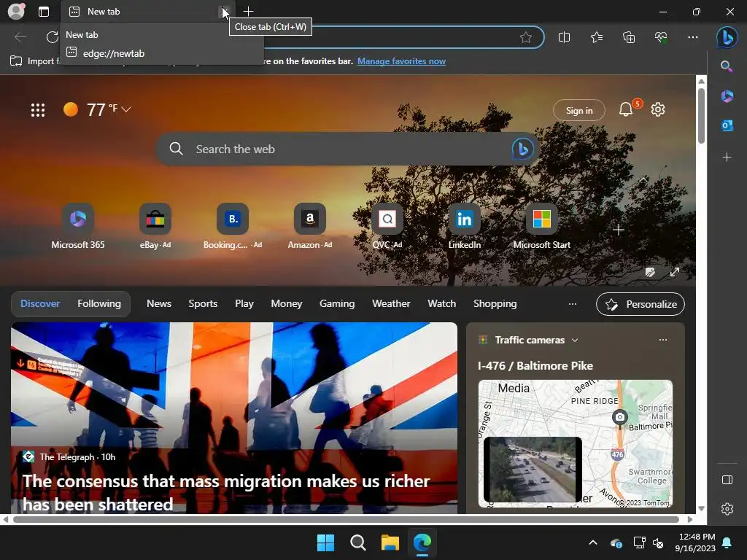The image size is (747, 560).
Task: Click Sign in button
Action: pos(578,111)
